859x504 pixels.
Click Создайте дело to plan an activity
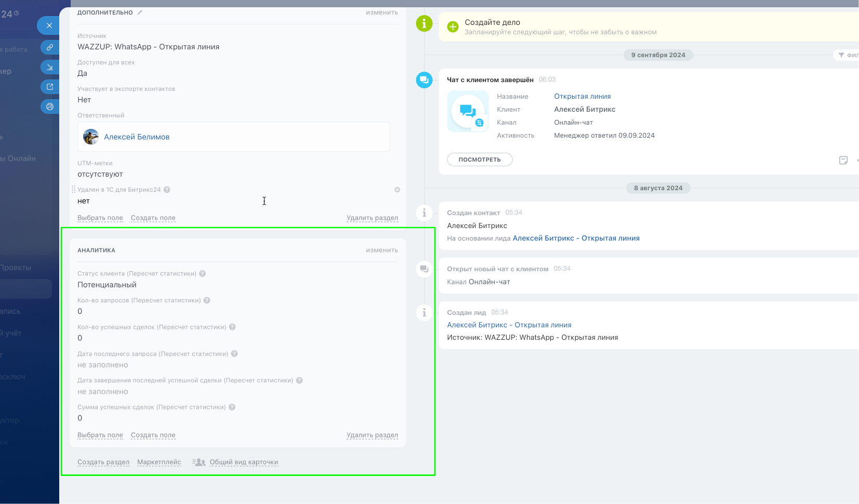coord(493,23)
